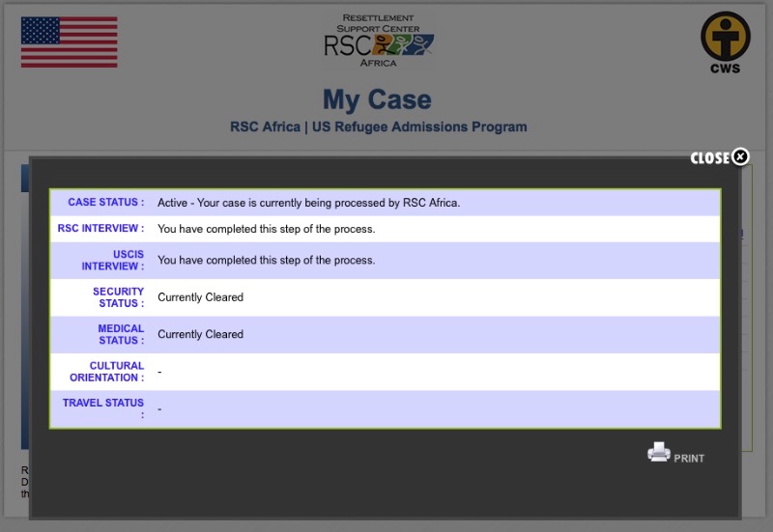Click the CWS logo
The width and height of the screenshot is (773, 532).
[x=726, y=42]
